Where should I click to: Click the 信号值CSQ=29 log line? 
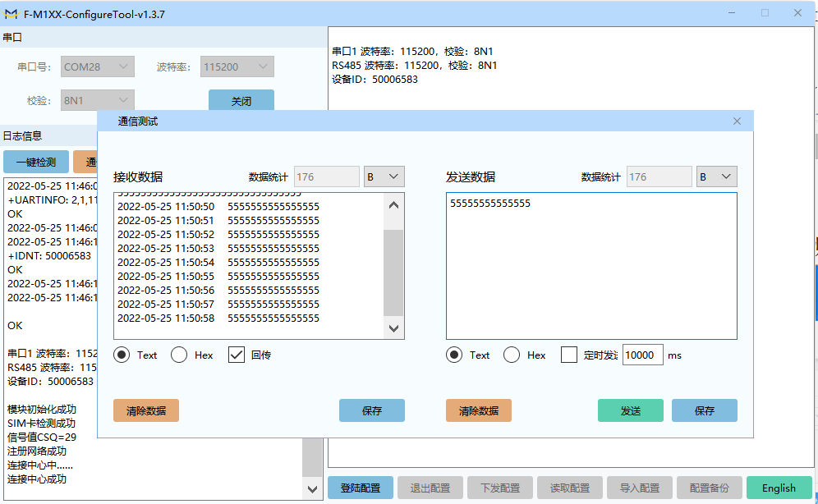pyautogui.click(x=42, y=437)
